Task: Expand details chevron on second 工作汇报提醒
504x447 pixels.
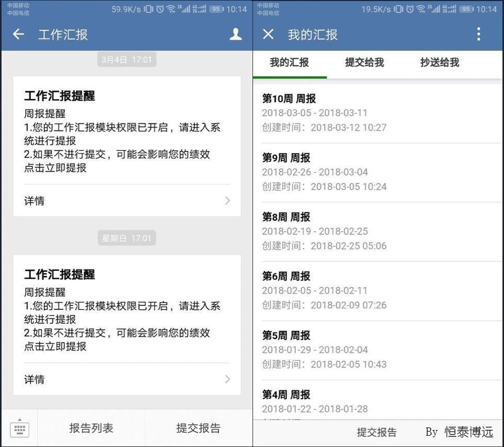Action: coord(227,379)
